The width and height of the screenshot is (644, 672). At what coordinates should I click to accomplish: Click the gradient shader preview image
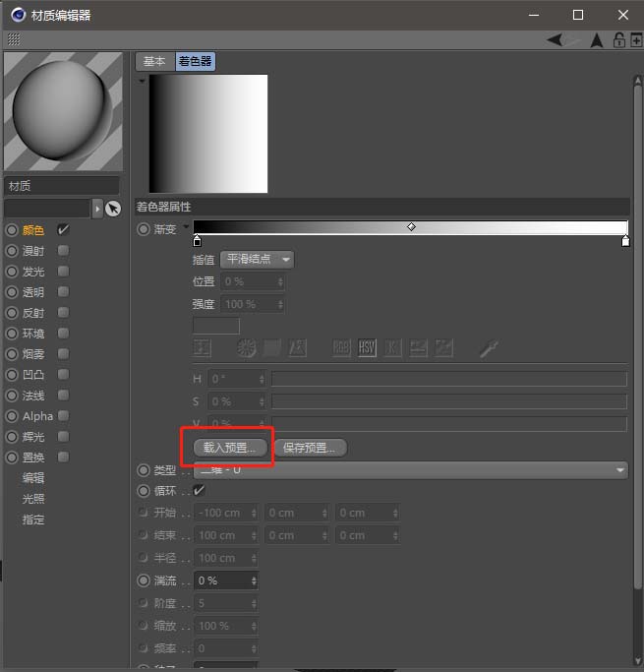tap(208, 134)
